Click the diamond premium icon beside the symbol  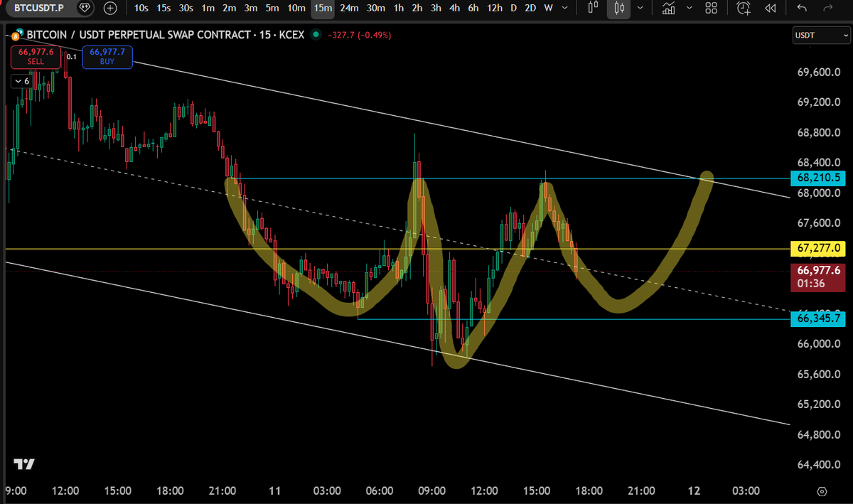point(85,8)
